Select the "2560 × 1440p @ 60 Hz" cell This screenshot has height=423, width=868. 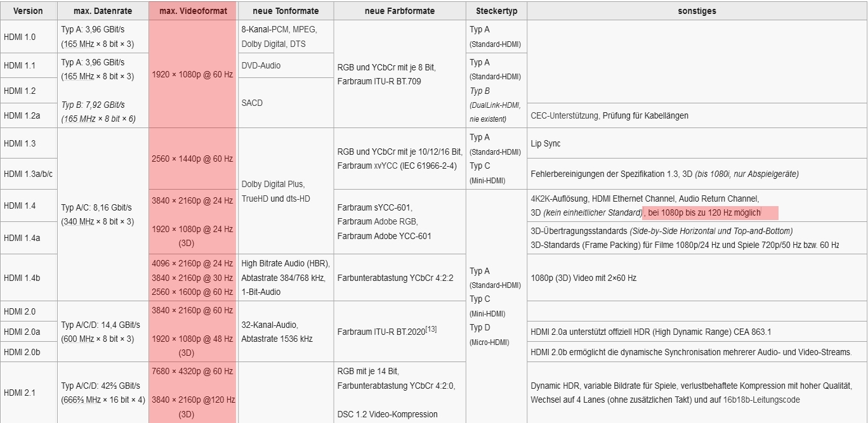(x=192, y=159)
